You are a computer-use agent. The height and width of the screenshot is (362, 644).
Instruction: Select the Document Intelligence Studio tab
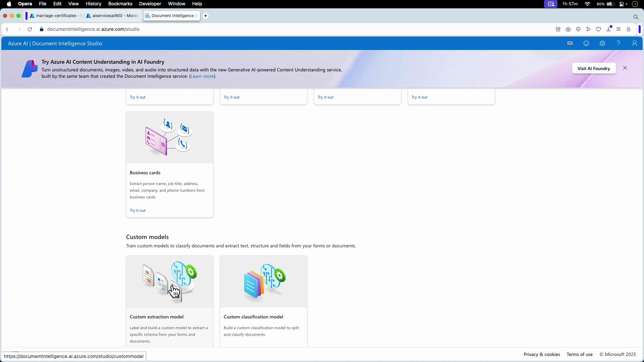[x=172, y=16]
